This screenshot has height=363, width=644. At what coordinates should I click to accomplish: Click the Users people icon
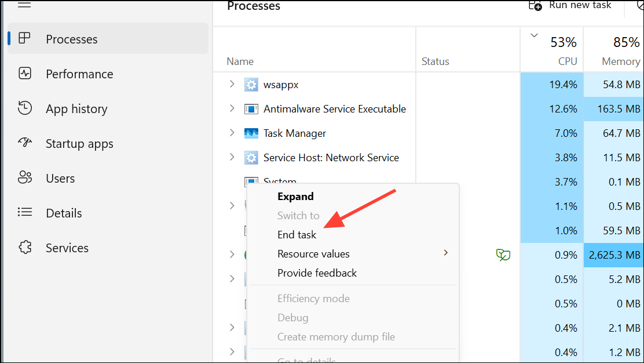click(24, 178)
